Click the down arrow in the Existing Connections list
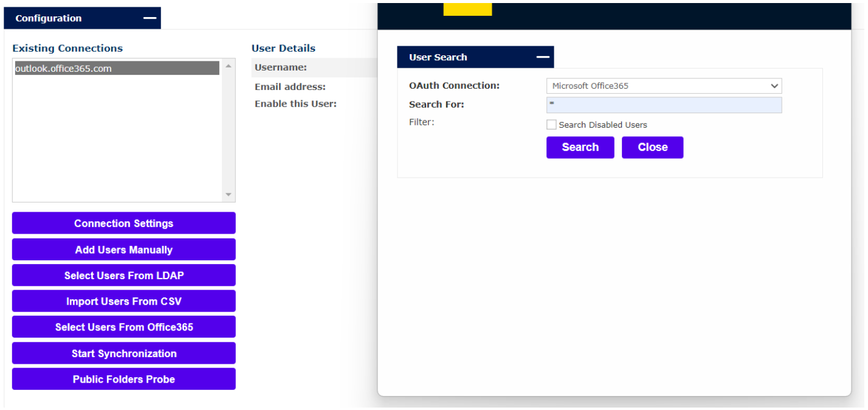The height and width of the screenshot is (410, 868). [x=229, y=195]
